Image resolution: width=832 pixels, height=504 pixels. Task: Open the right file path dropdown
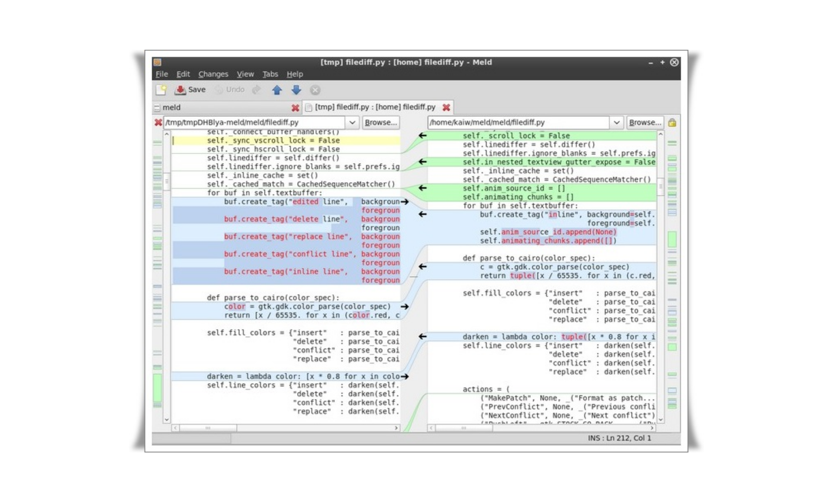coord(617,122)
